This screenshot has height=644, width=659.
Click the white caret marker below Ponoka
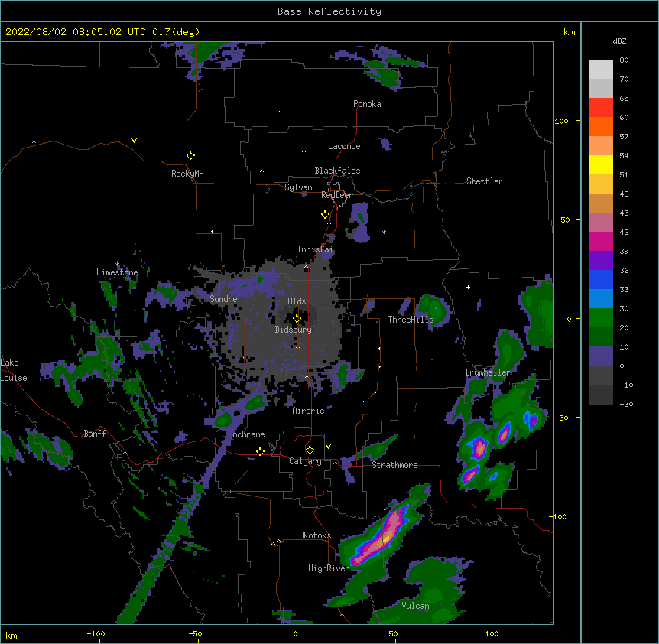coord(280,112)
